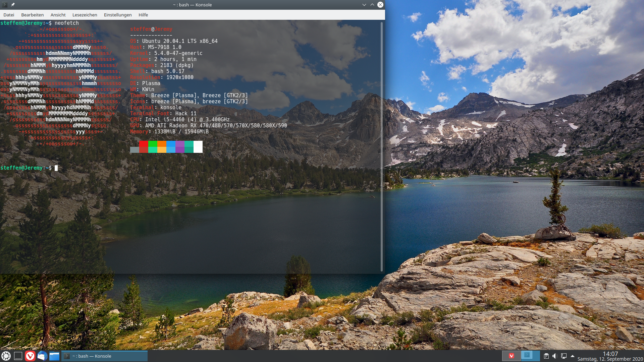644x362 pixels.
Task: Open the Einstellungen menu
Action: (x=117, y=15)
